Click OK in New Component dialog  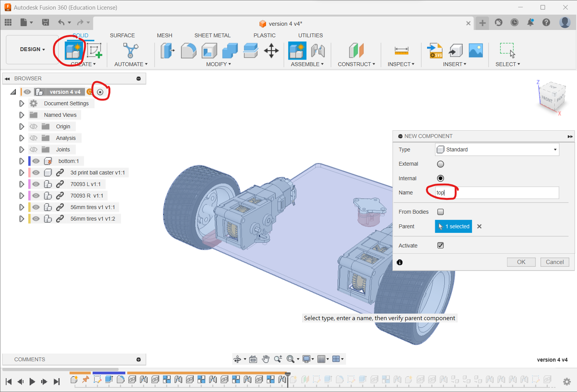(521, 262)
